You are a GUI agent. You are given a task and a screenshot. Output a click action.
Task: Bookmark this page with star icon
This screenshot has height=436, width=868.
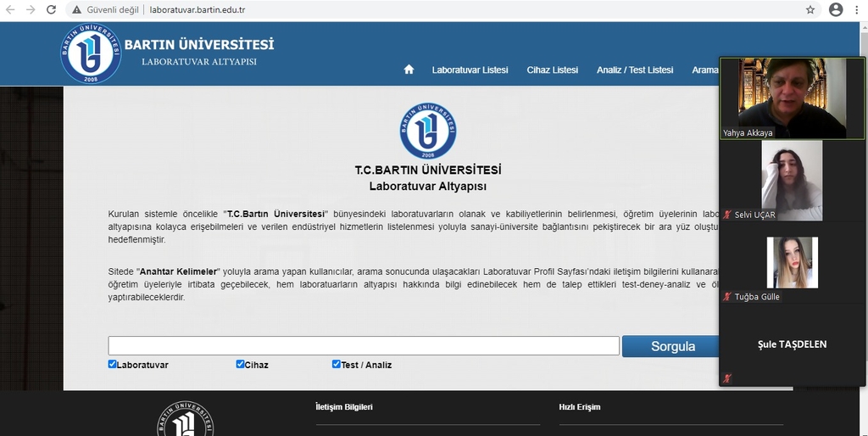pos(810,9)
